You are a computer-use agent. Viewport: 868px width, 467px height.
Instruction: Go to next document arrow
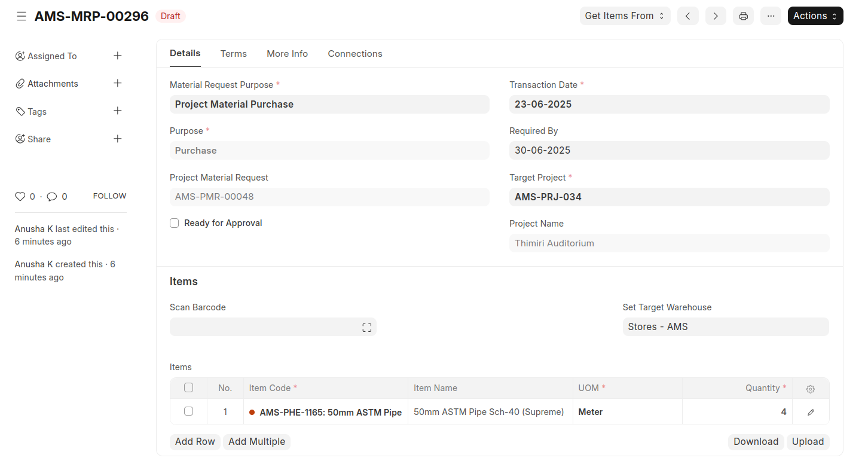[x=716, y=16]
